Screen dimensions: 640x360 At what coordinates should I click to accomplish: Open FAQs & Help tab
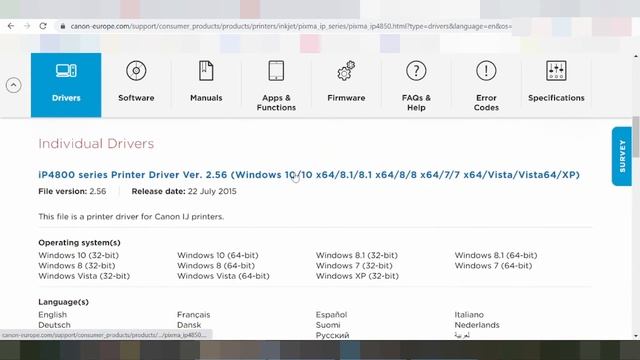[x=416, y=85]
